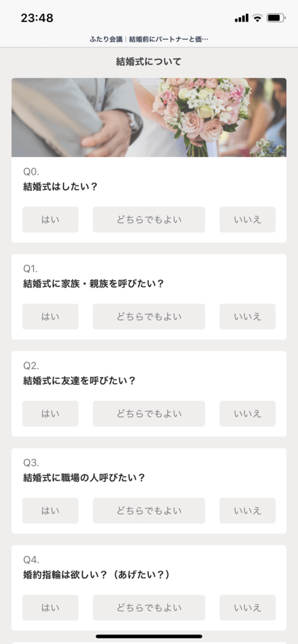The image size is (298, 644).
Task: Tap the cellular signal bars icon
Action: click(242, 18)
